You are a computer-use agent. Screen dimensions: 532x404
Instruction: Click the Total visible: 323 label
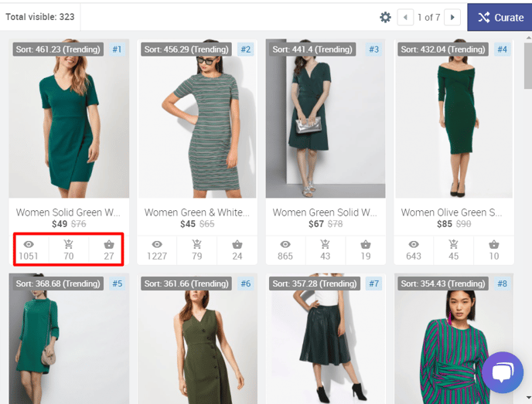[40, 17]
